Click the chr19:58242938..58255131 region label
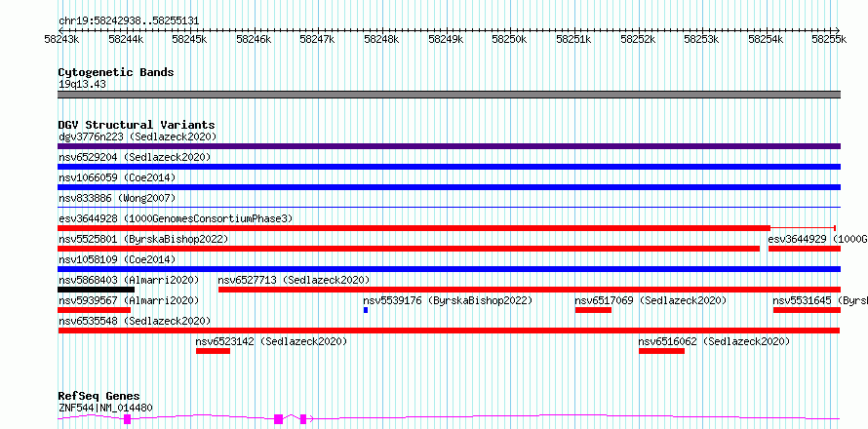This screenshot has width=868, height=429. pos(129,21)
